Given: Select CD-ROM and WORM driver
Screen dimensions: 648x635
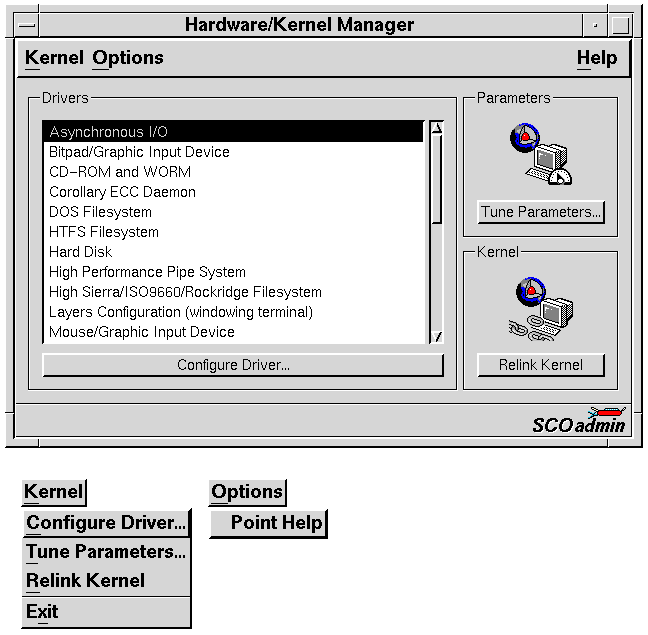Looking at the screenshot, I should click(x=120, y=172).
